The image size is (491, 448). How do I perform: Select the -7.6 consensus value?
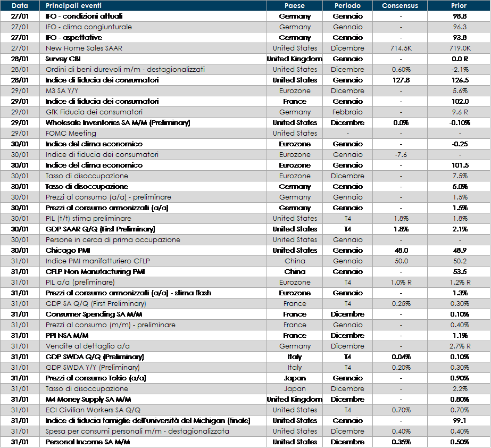coord(400,155)
